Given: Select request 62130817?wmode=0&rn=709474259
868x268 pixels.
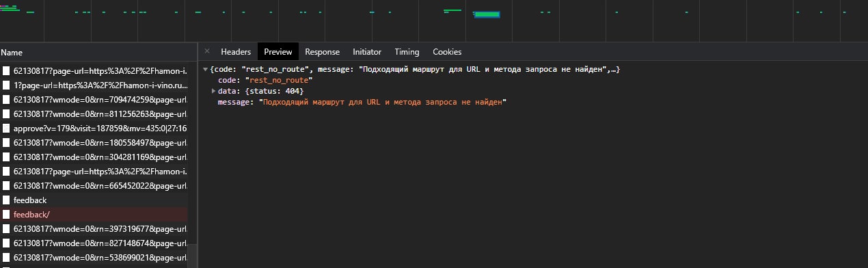Looking at the screenshot, I should click(x=94, y=99).
